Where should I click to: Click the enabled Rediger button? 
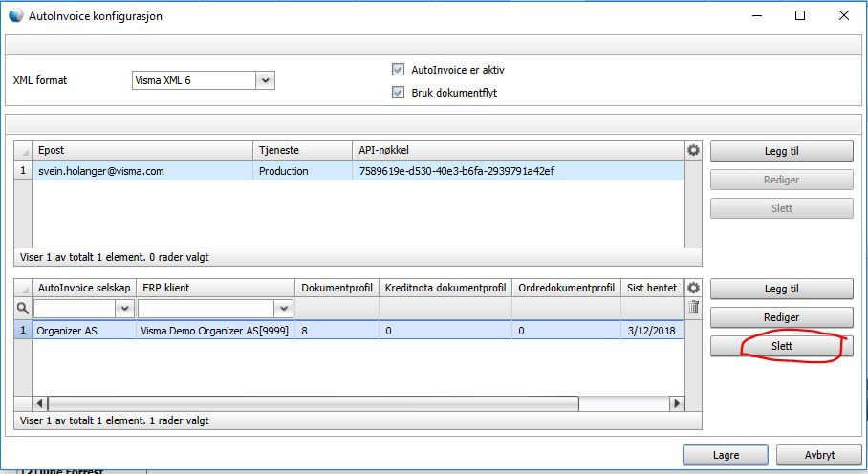782,317
